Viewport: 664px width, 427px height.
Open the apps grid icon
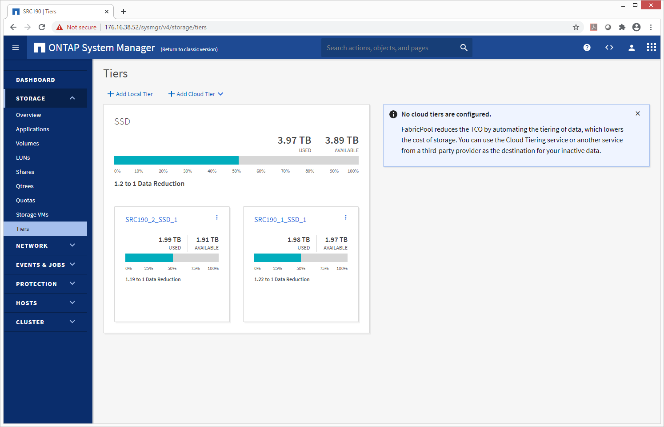(x=651, y=47)
